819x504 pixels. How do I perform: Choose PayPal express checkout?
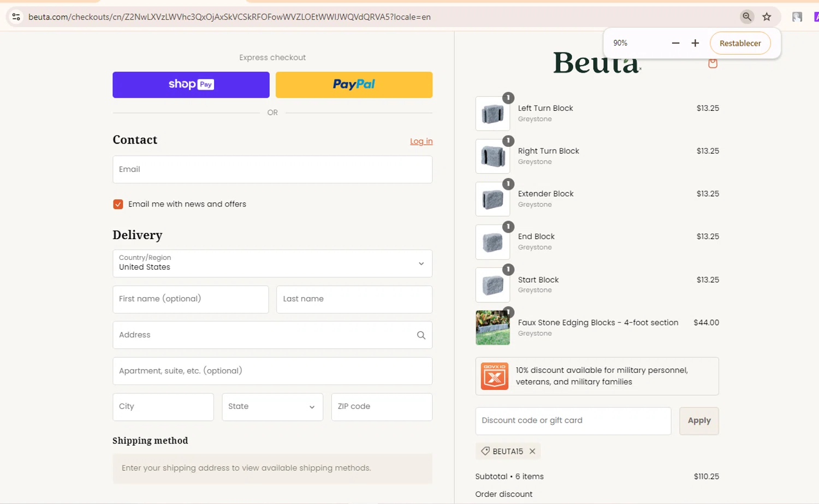[x=354, y=85]
